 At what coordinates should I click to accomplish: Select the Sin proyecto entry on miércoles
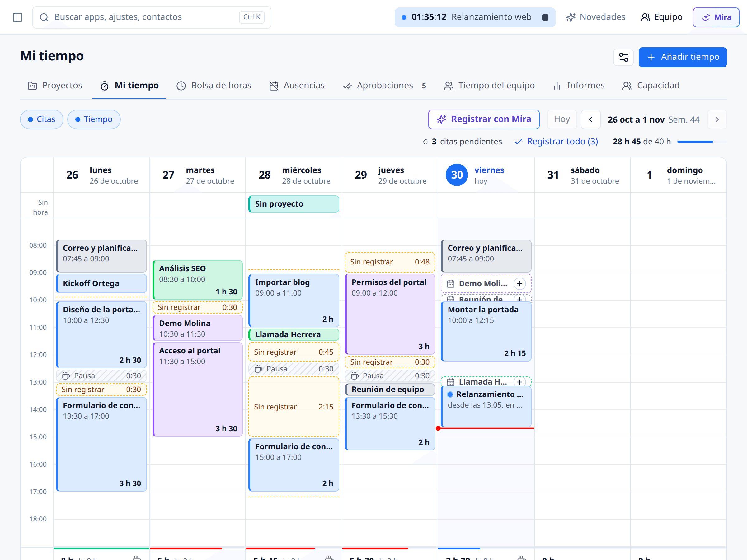click(x=294, y=204)
